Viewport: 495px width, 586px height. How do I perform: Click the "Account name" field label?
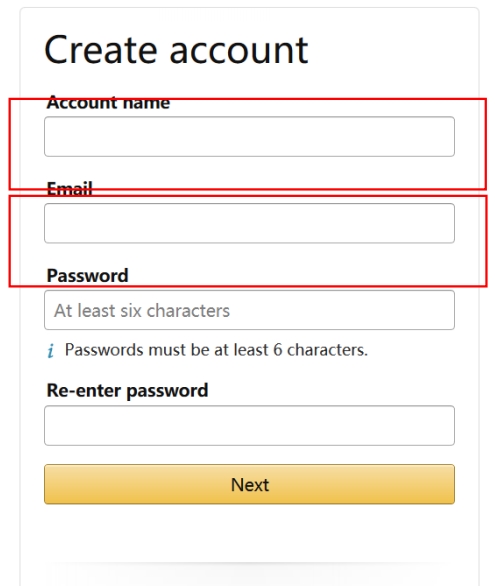pos(108,102)
